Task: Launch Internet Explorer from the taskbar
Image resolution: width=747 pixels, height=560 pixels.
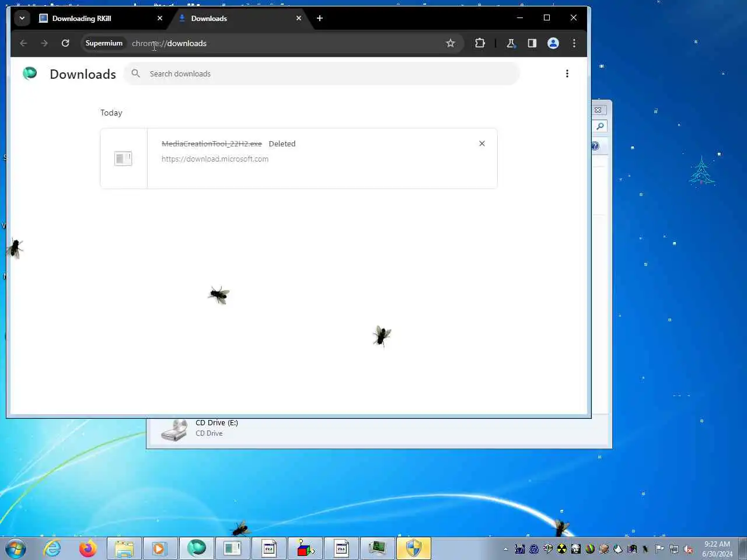Action: click(x=53, y=548)
